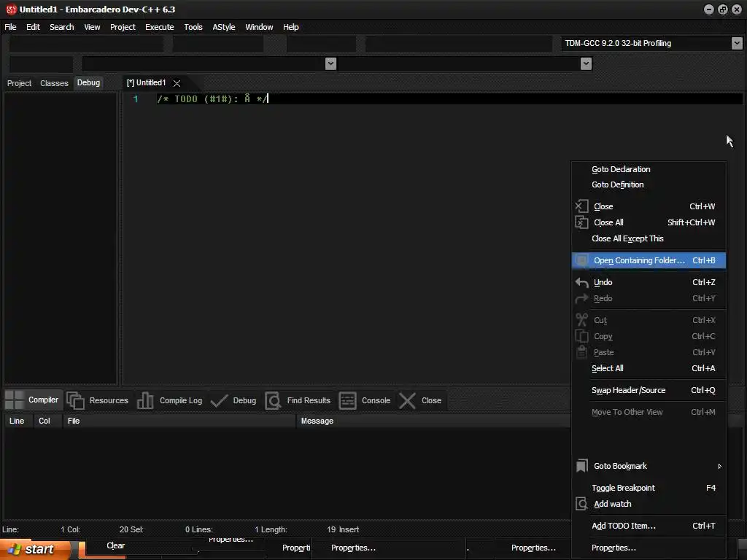Switch to the Debug side tab
The width and height of the screenshot is (747, 560).
tap(88, 83)
